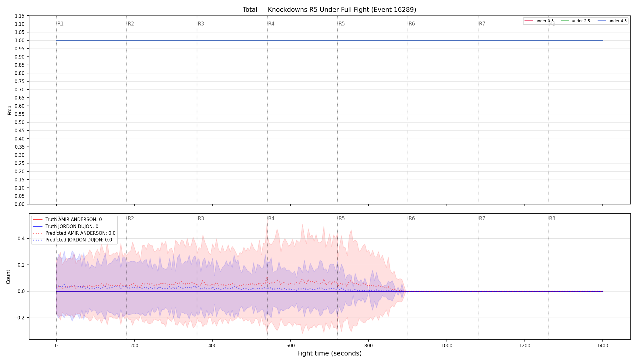Click the R4 marker in the top chart

[271, 24]
